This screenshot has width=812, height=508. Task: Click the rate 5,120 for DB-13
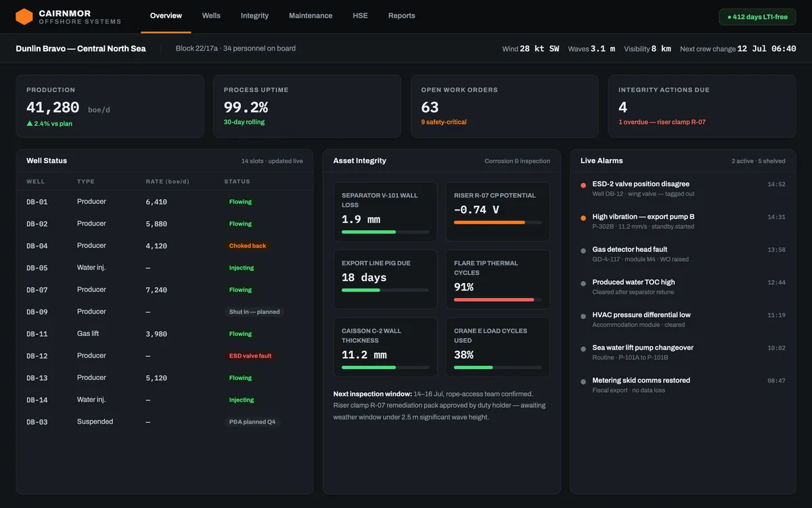coord(156,378)
